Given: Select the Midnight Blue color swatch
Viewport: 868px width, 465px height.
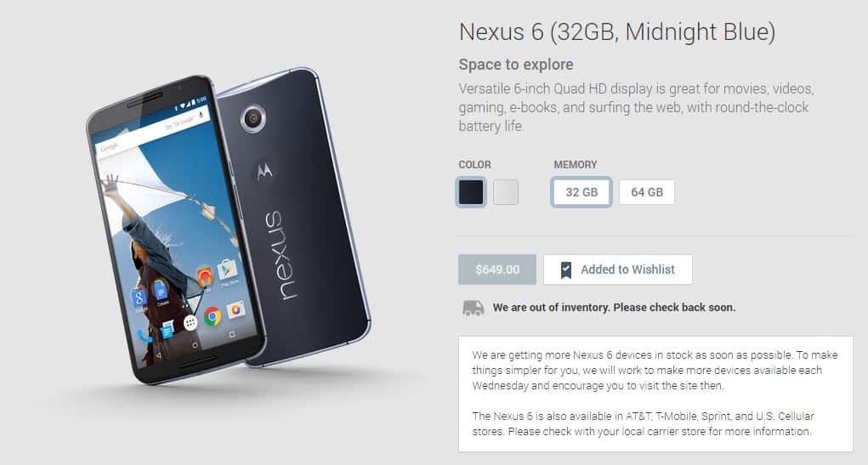Looking at the screenshot, I should 471,192.
